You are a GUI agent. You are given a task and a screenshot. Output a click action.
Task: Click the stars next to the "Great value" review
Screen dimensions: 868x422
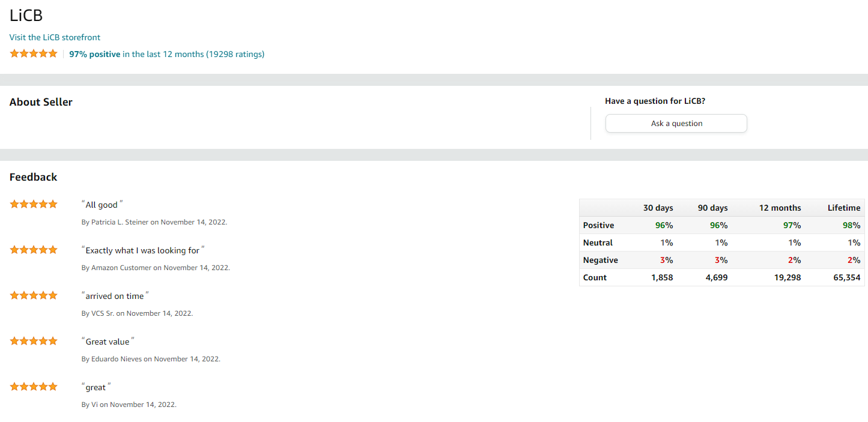tap(34, 341)
